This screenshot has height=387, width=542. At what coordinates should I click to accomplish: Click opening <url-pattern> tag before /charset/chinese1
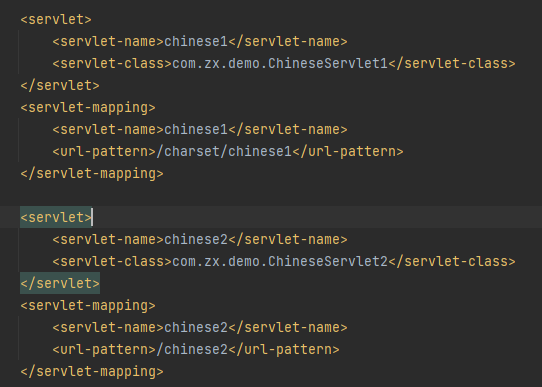[x=104, y=151]
